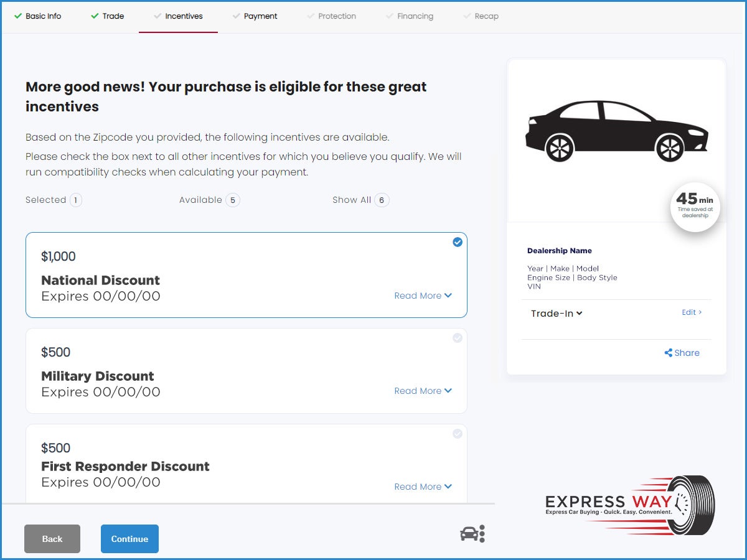Screen dimensions: 747x560
Task: Expand Read More under First Responder Discount
Action: click(x=423, y=487)
